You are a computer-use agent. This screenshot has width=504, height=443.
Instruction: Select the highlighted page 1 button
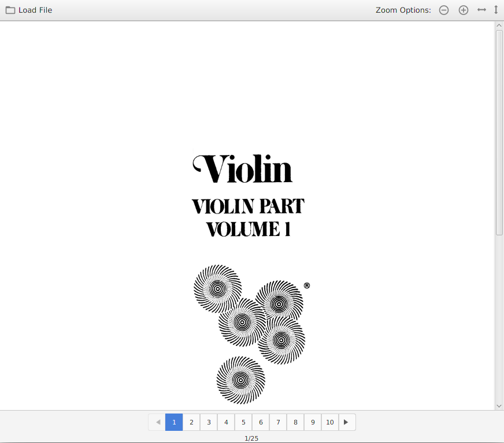pos(174,422)
